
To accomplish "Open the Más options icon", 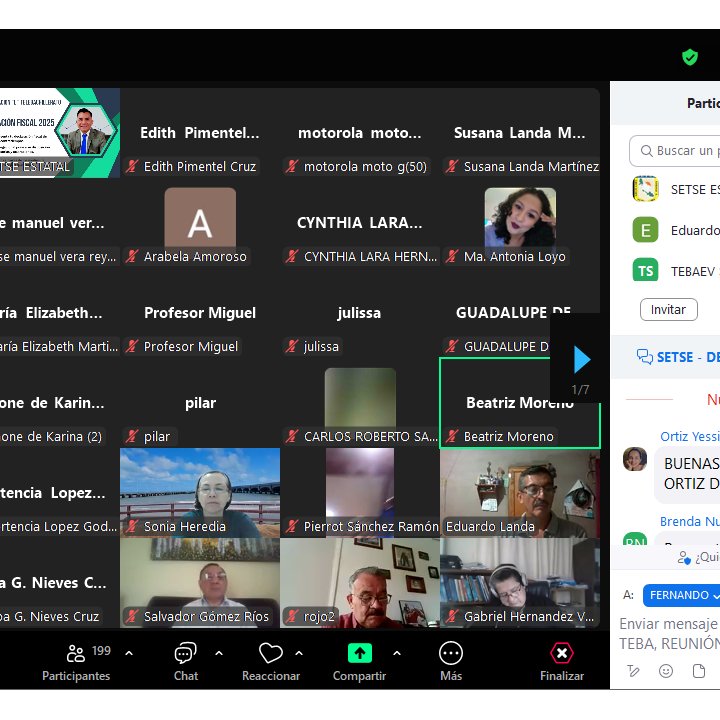I will click(451, 653).
